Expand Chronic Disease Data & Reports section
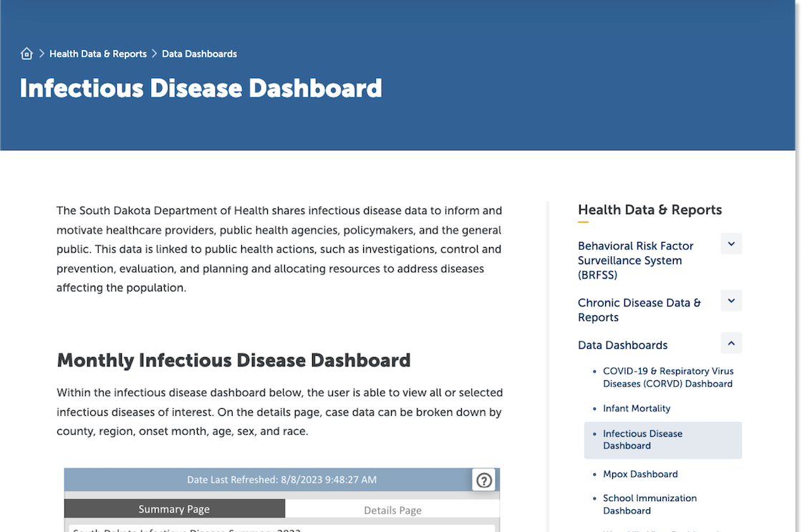The height and width of the screenshot is (532, 802). (x=731, y=301)
